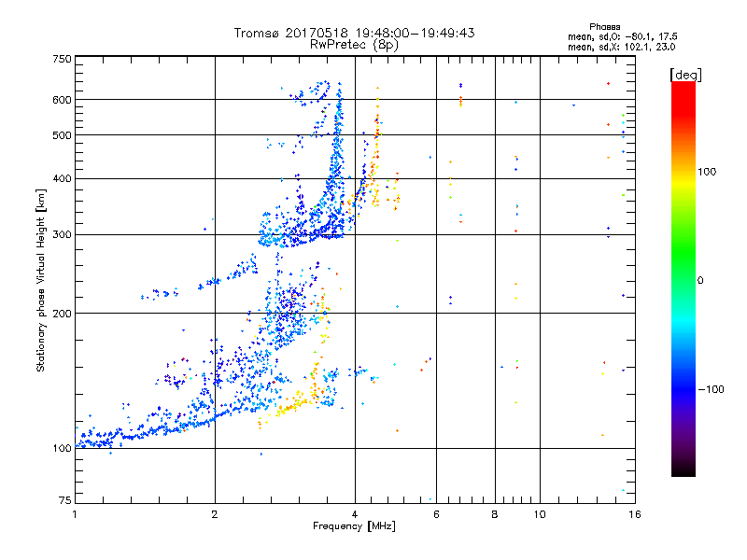The width and height of the screenshot is (747, 560).
Task: Click the '75' height axis tick label
Action: click(x=65, y=500)
